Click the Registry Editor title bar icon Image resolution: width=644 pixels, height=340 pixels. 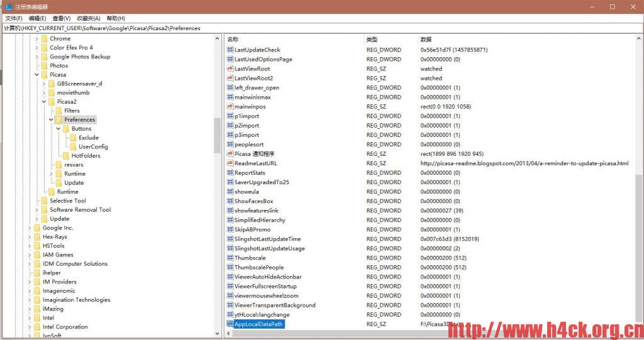9,6
